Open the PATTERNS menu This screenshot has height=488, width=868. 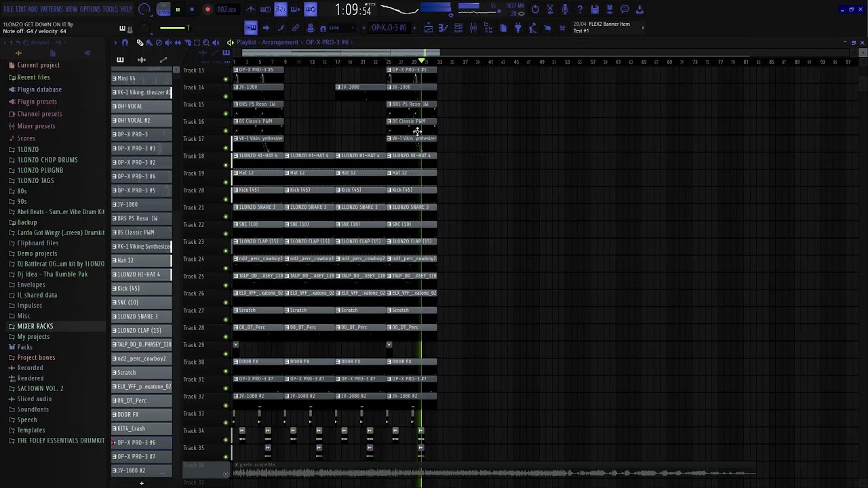point(52,9)
